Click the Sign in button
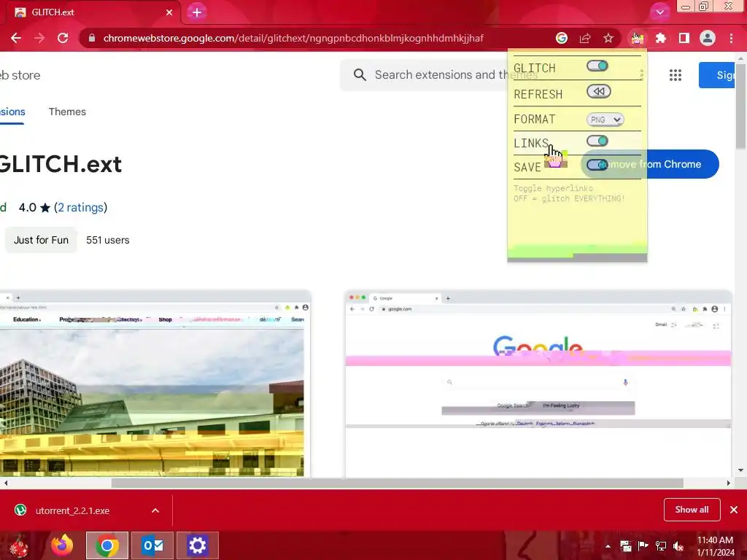This screenshot has height=560, width=747. coord(717,75)
